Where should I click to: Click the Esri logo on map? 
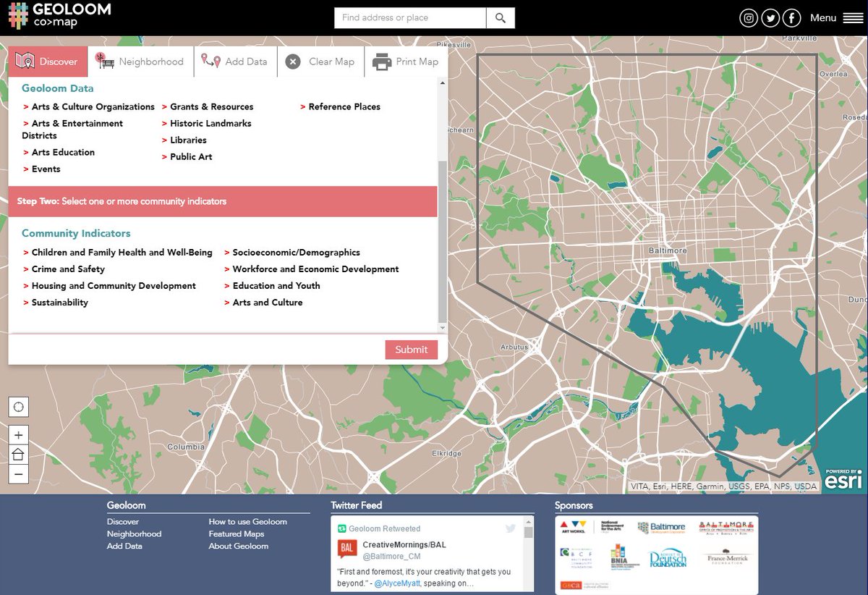click(x=843, y=479)
